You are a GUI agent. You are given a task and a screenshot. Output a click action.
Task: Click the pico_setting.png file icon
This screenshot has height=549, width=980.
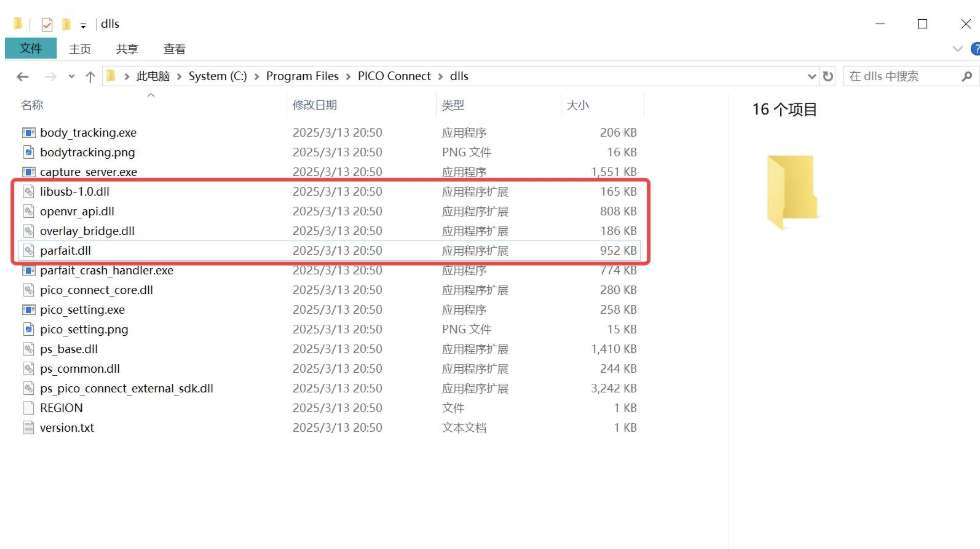(28, 330)
